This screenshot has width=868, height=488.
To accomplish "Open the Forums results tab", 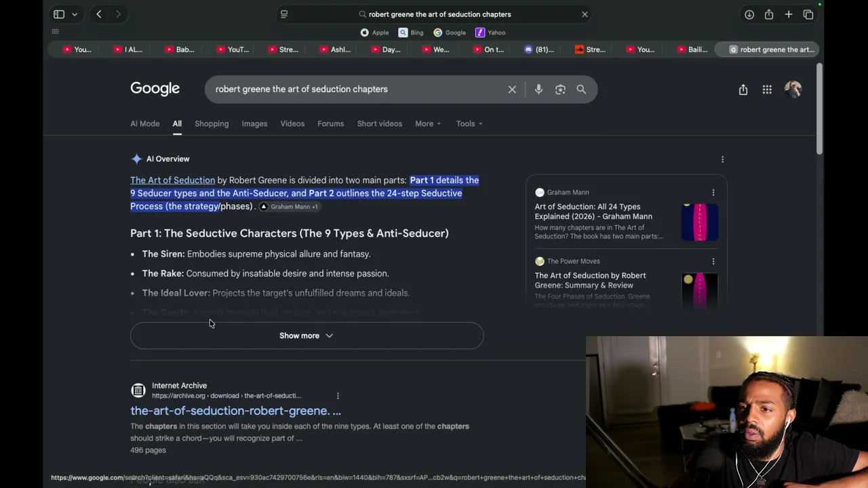I will [331, 124].
